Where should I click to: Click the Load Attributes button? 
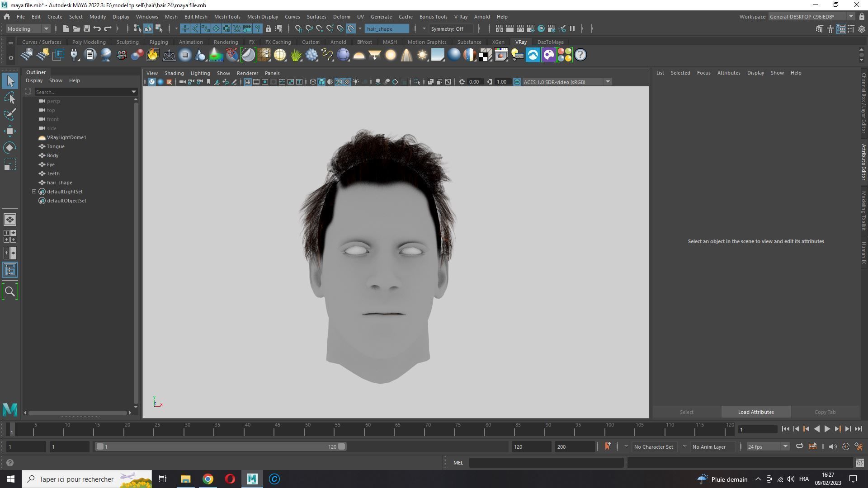pyautogui.click(x=755, y=412)
